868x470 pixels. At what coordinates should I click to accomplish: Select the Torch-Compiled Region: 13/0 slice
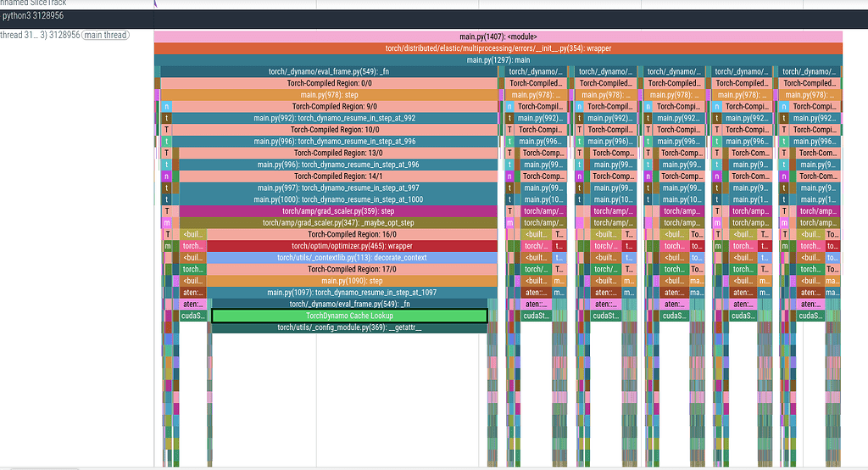click(337, 153)
